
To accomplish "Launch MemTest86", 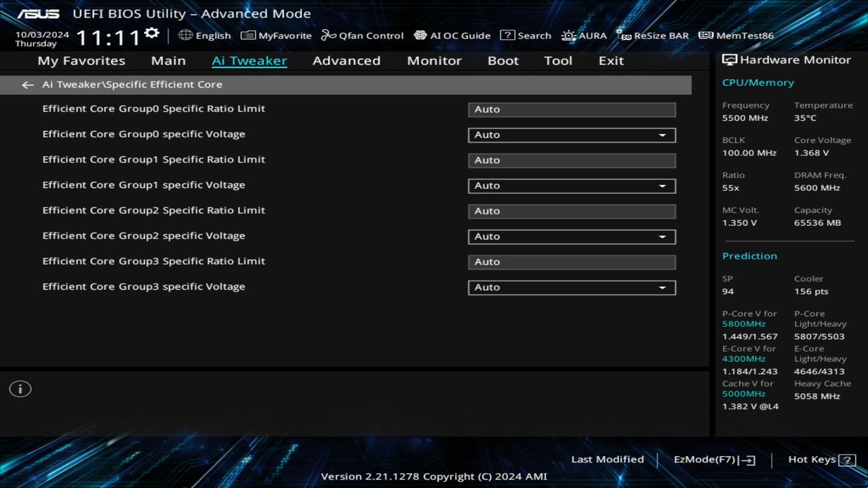I will pyautogui.click(x=735, y=35).
